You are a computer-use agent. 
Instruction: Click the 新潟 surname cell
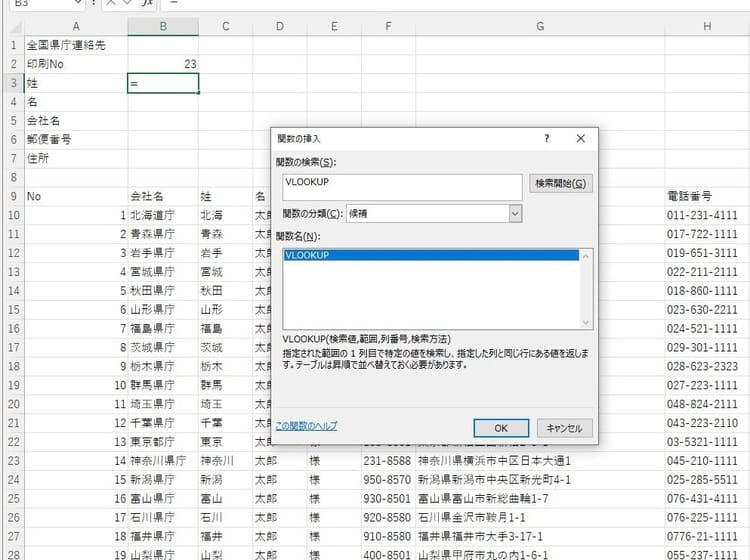coord(226,480)
